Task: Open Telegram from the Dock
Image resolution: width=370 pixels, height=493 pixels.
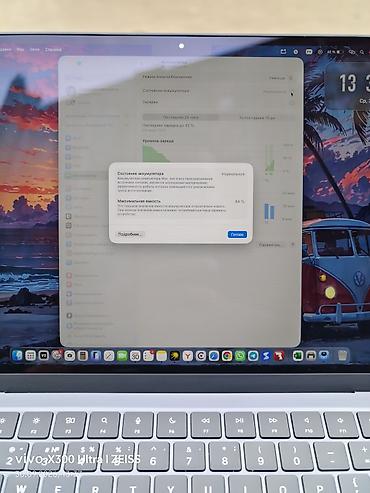Action: 253,356
